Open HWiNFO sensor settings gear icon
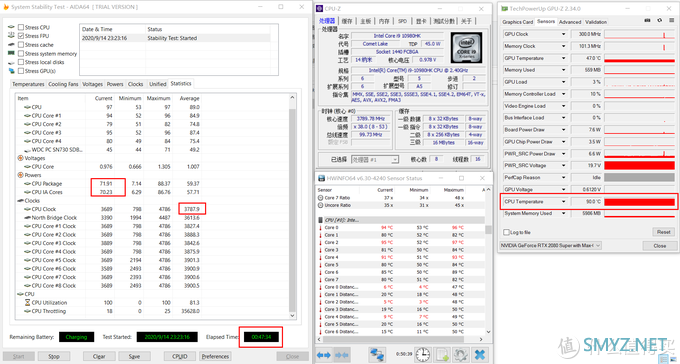Image resolution: width=680 pixels, height=364 pixels. pos(461,355)
